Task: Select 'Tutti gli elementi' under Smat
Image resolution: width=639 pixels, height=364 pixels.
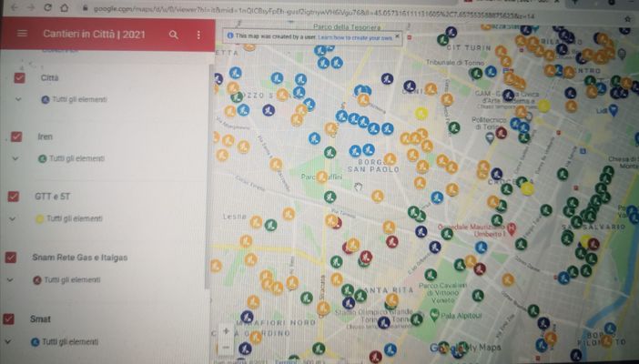Action: pyautogui.click(x=70, y=341)
